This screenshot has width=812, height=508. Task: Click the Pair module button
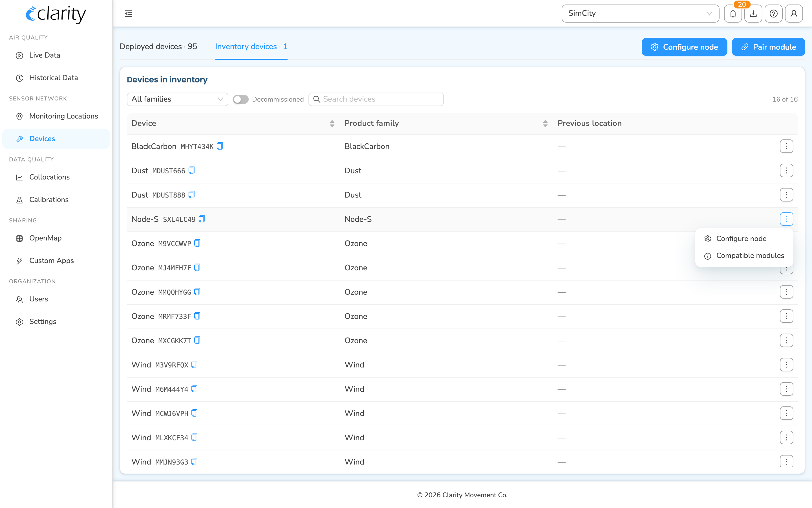point(768,47)
